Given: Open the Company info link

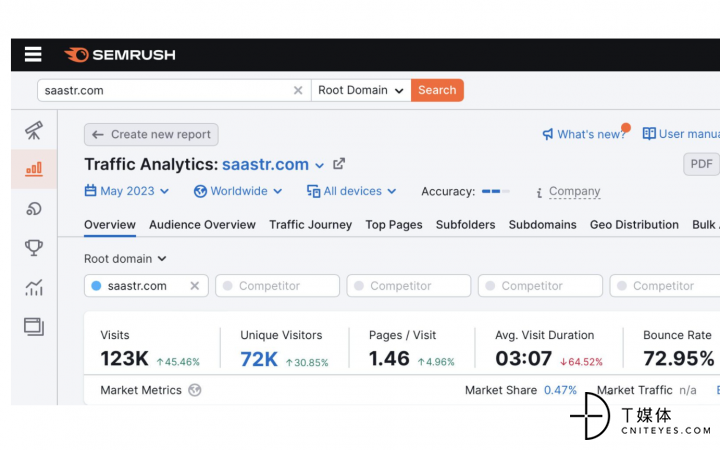Looking at the screenshot, I should pyautogui.click(x=574, y=191).
